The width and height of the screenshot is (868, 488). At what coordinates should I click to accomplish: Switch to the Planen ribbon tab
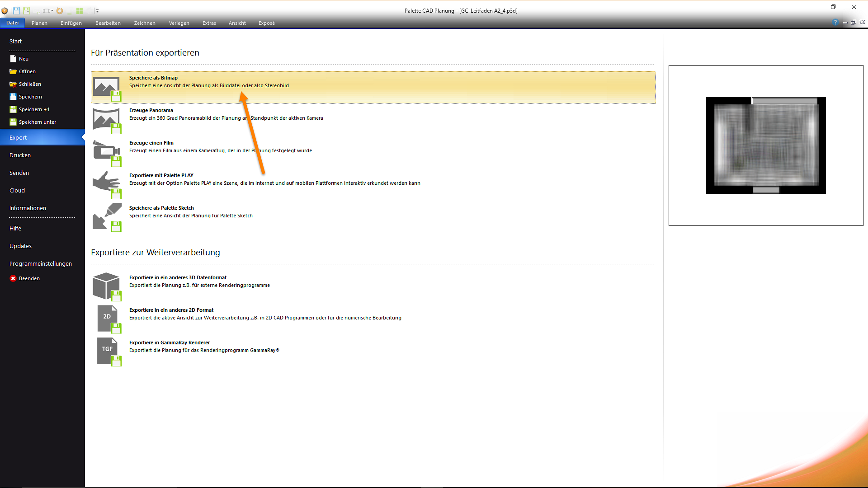(39, 23)
